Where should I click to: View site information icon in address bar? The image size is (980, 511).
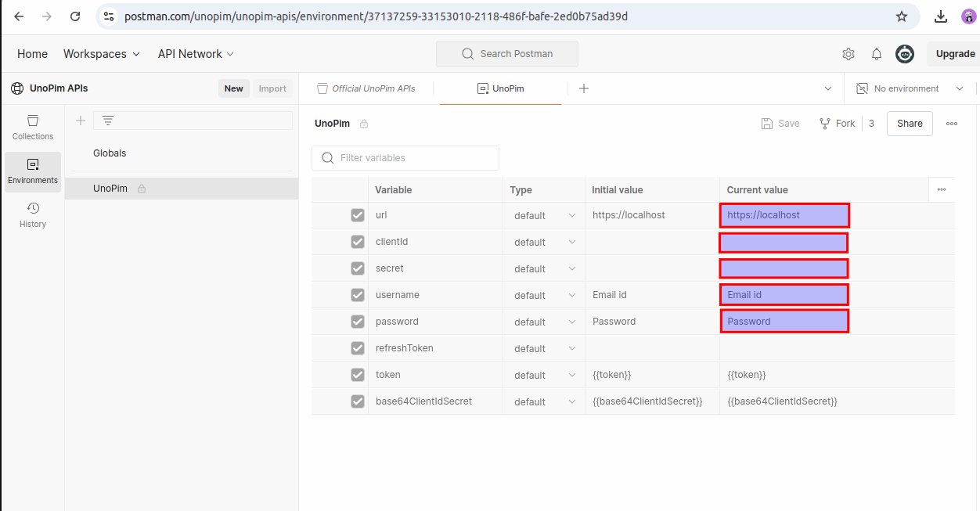pos(109,16)
